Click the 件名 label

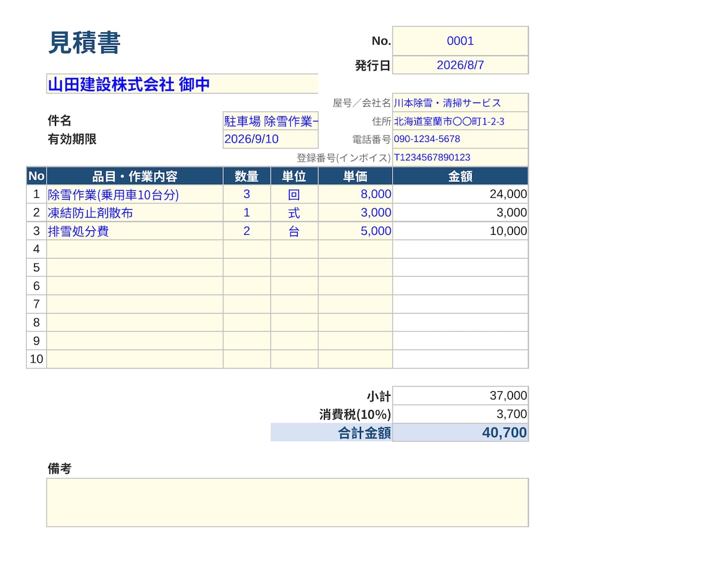click(x=60, y=121)
